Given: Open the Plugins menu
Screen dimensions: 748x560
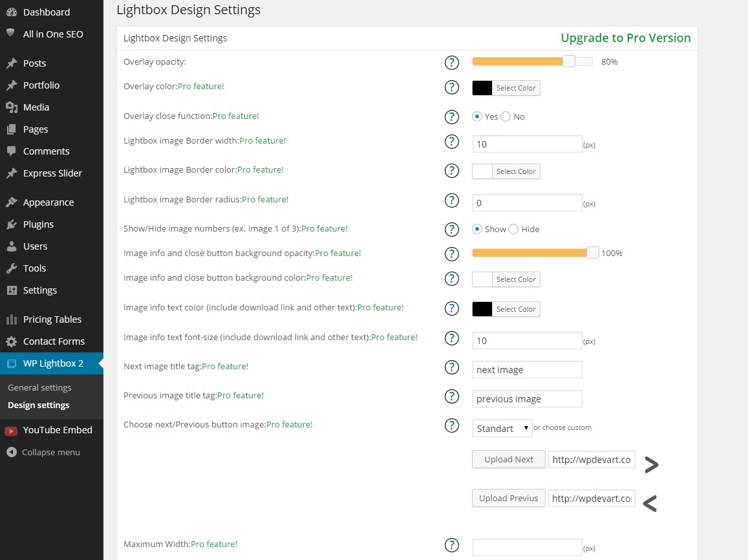Looking at the screenshot, I should tap(38, 224).
